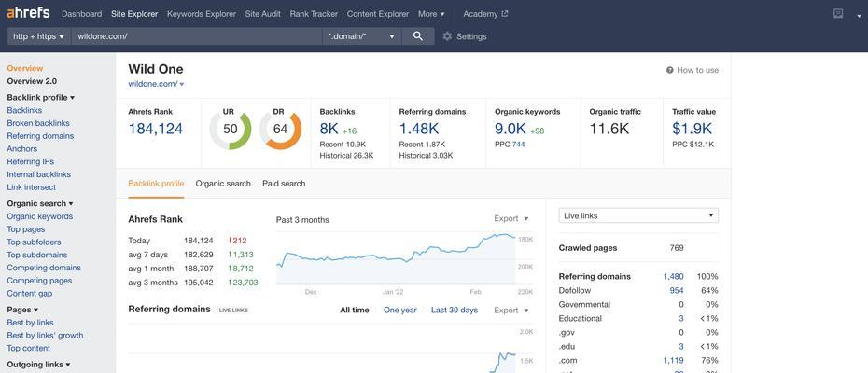Click the UR 50 donut gauge

230,130
